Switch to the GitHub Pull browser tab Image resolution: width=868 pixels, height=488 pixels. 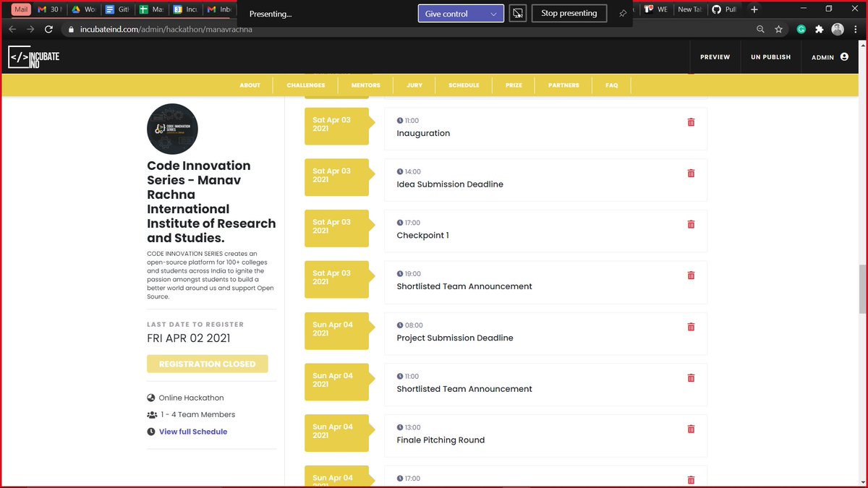click(x=726, y=9)
